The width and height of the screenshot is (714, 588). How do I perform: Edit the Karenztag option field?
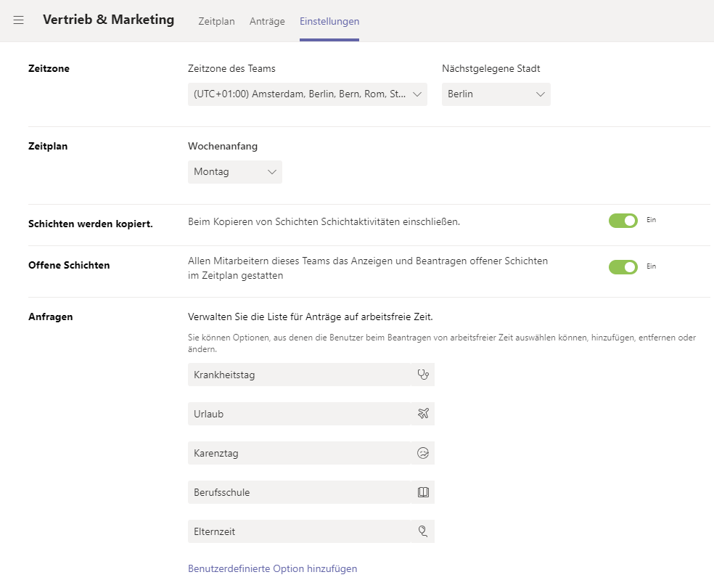300,453
